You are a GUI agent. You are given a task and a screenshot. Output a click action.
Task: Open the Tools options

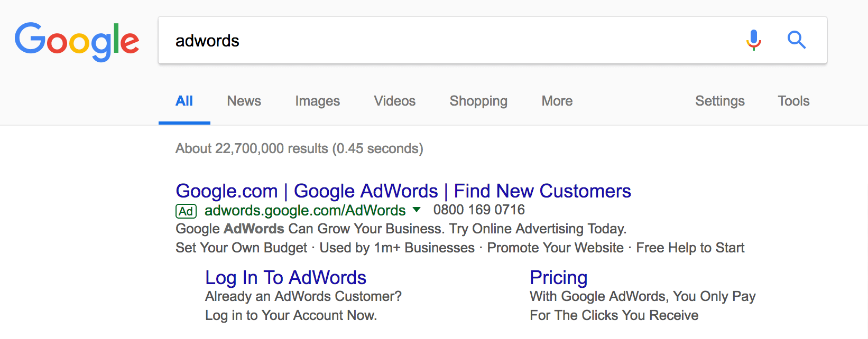coord(793,101)
